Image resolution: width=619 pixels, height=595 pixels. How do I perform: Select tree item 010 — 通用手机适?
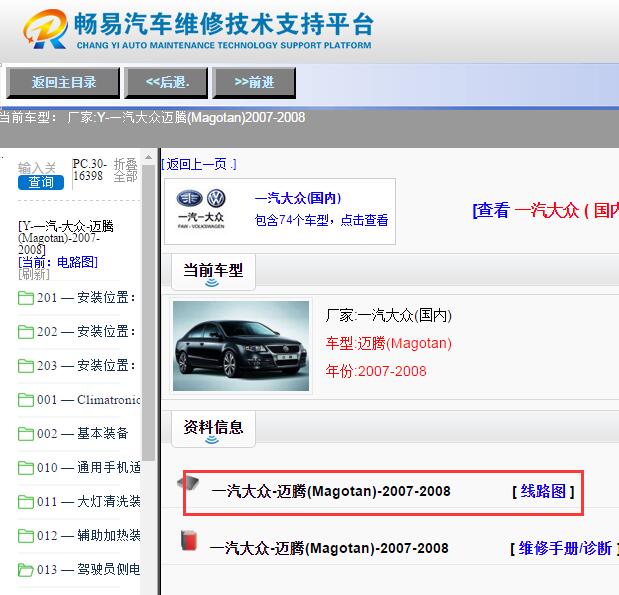pyautogui.click(x=89, y=467)
